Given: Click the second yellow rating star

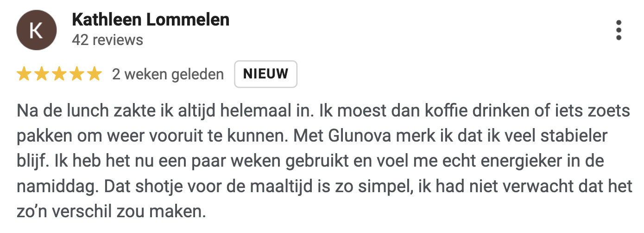Looking at the screenshot, I should click(x=41, y=74).
